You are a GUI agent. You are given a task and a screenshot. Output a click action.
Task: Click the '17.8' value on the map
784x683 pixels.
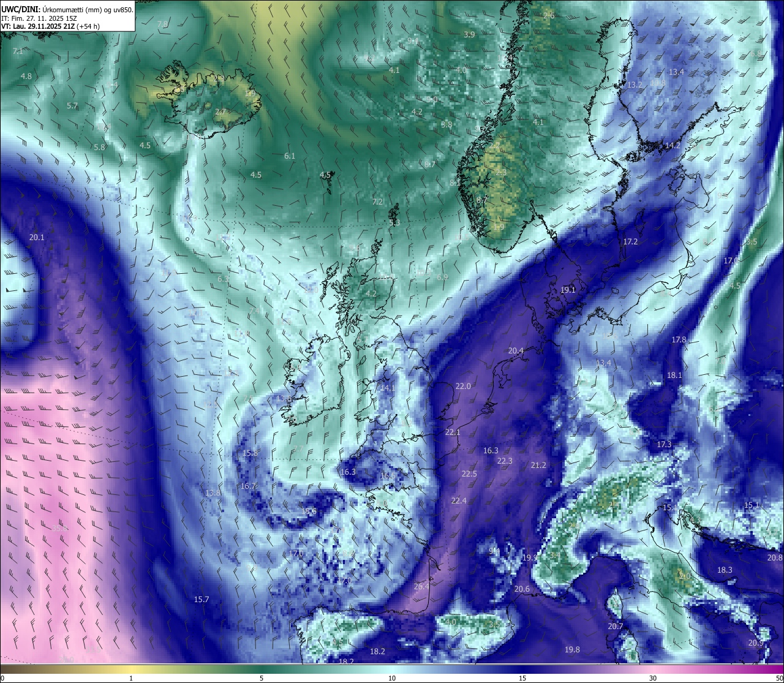679,339
